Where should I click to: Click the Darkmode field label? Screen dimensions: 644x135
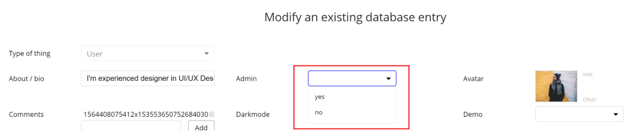point(253,114)
